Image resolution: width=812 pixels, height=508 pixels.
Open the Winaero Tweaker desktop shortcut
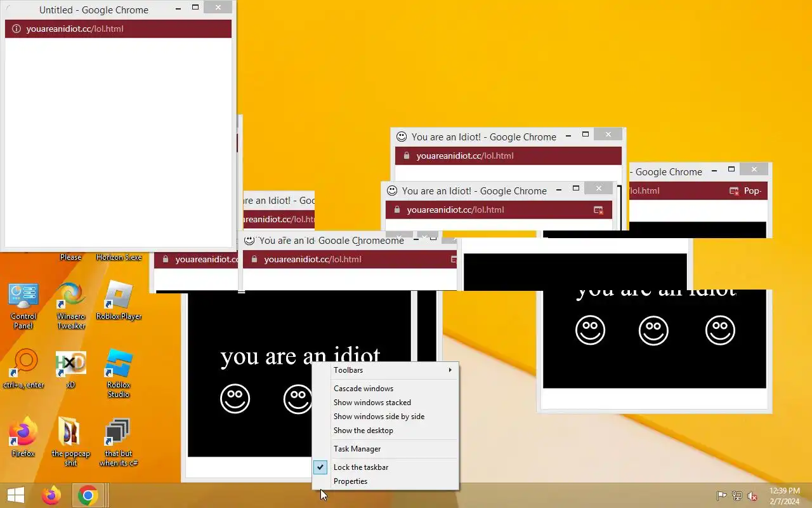coord(70,306)
